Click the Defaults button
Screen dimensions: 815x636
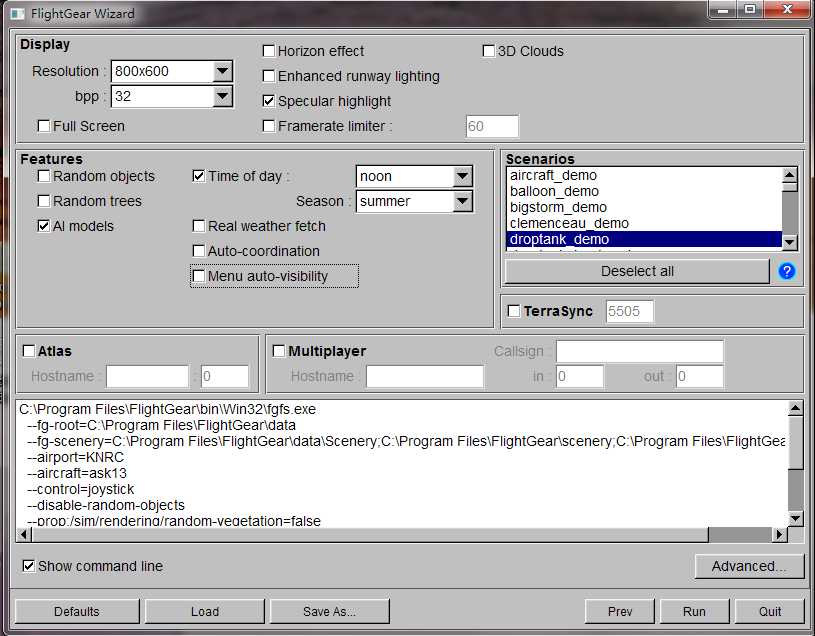pyautogui.click(x=77, y=612)
